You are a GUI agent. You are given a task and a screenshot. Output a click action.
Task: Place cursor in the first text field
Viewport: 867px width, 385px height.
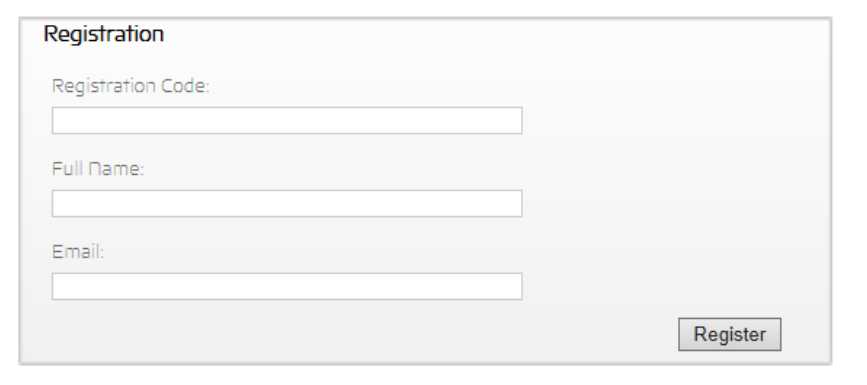tap(287, 121)
